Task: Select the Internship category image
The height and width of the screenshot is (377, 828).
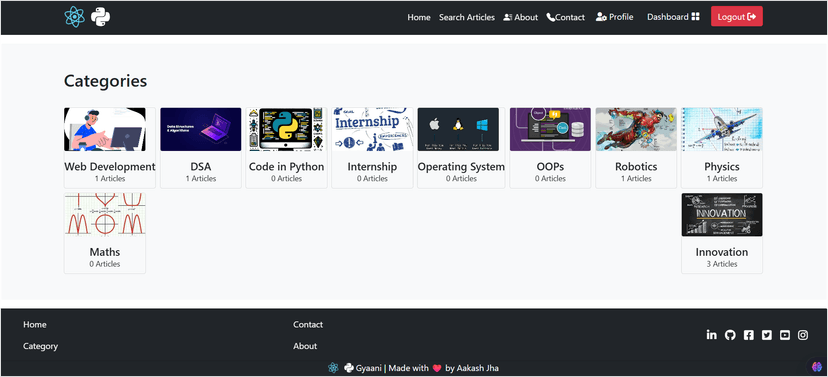Action: [x=372, y=129]
